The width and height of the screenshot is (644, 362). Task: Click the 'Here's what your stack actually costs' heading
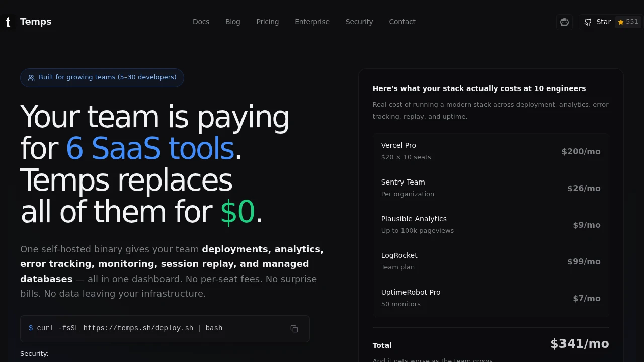(479, 88)
